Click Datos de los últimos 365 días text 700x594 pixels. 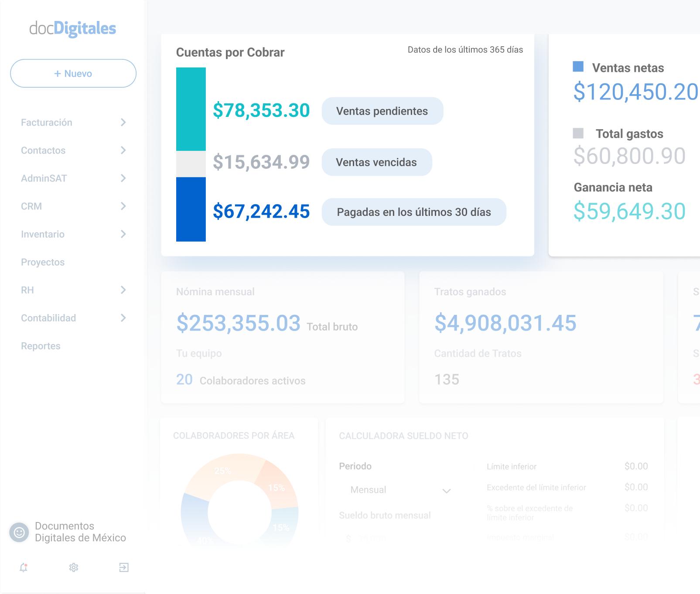(x=465, y=50)
